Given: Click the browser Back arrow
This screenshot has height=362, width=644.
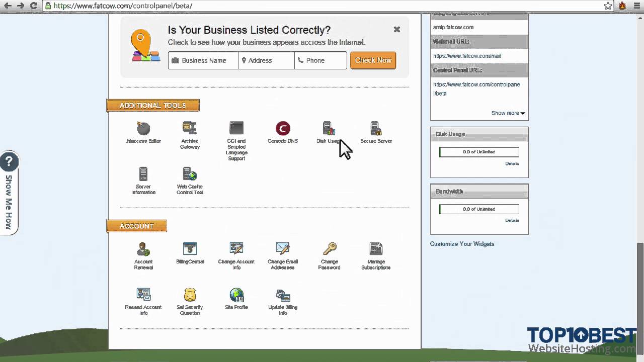Looking at the screenshot, I should (x=8, y=6).
